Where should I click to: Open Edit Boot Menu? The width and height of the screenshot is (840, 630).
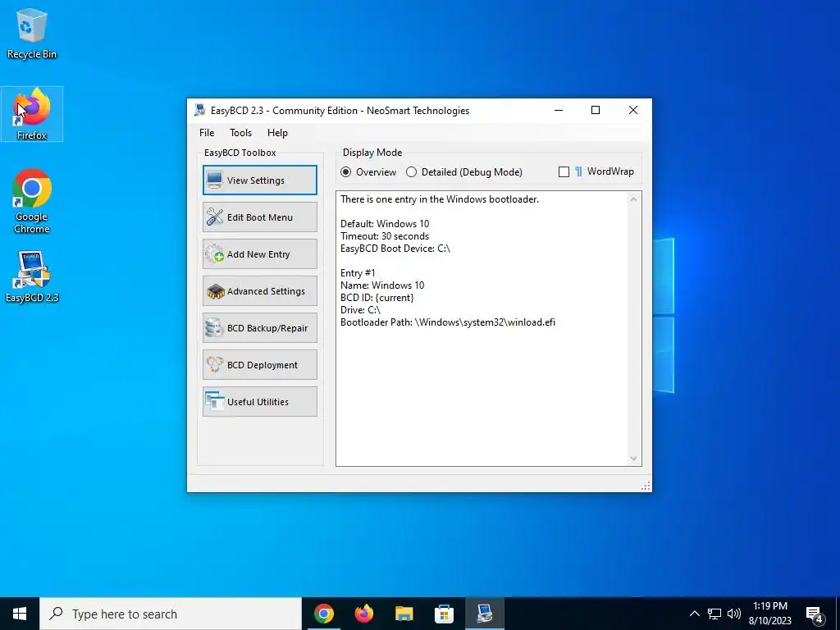coord(260,217)
